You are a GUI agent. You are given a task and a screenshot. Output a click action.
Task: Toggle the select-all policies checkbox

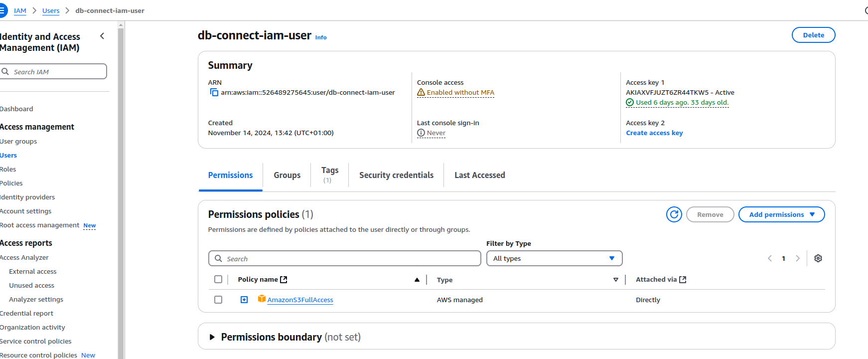(218, 279)
